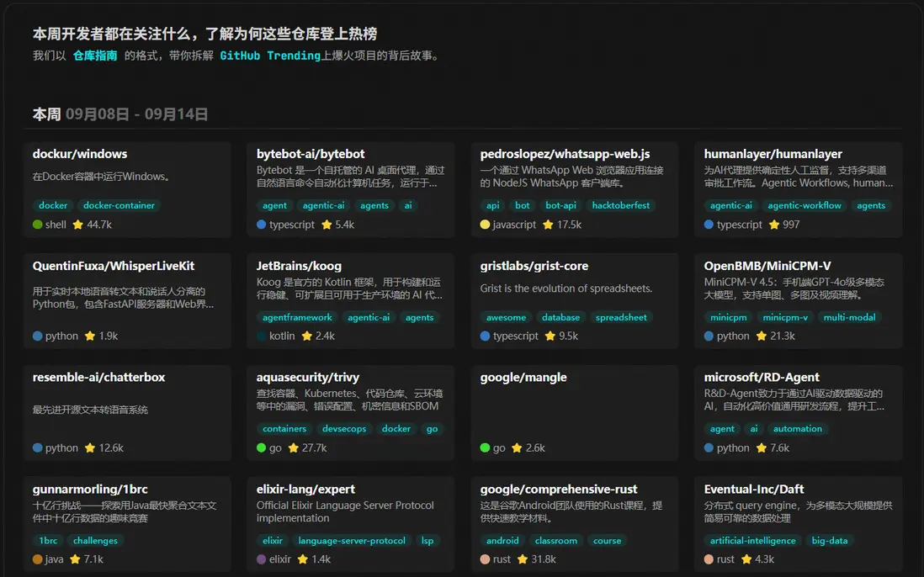Click the yellow javascript language dot
The width and height of the screenshot is (924, 577).
[x=485, y=225]
